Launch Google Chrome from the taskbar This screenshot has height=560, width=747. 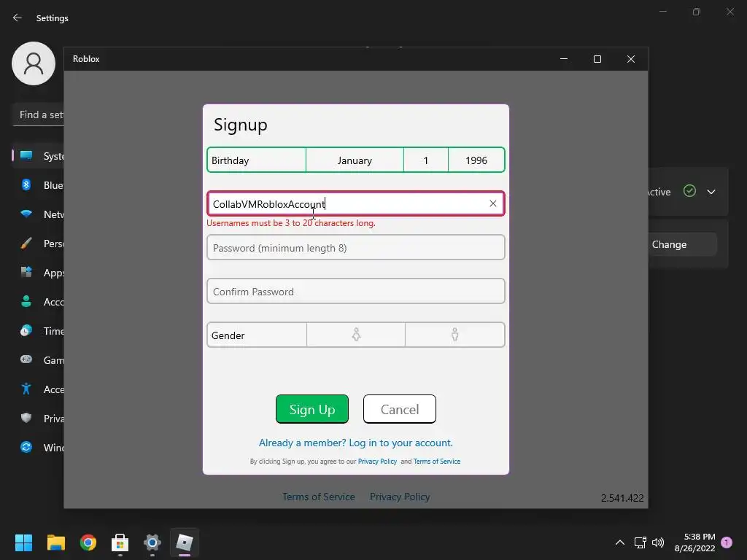(88, 542)
